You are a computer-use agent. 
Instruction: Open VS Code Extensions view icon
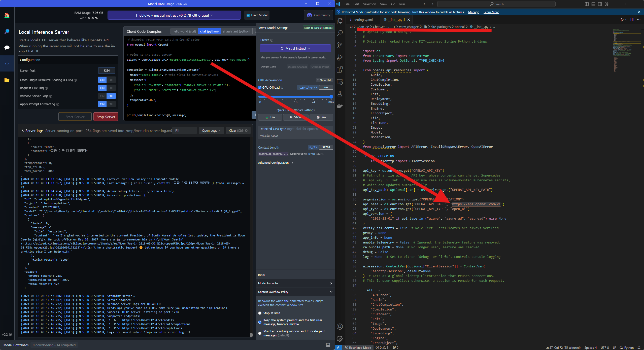point(340,69)
